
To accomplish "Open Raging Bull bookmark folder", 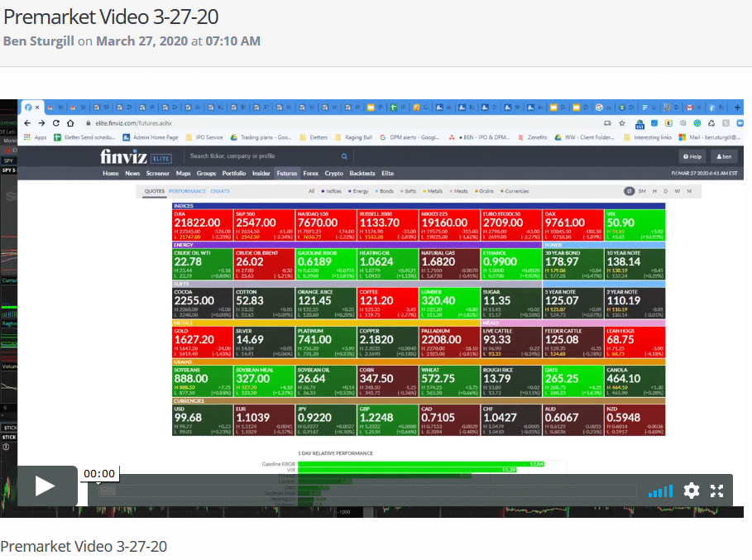I will coord(353,137).
